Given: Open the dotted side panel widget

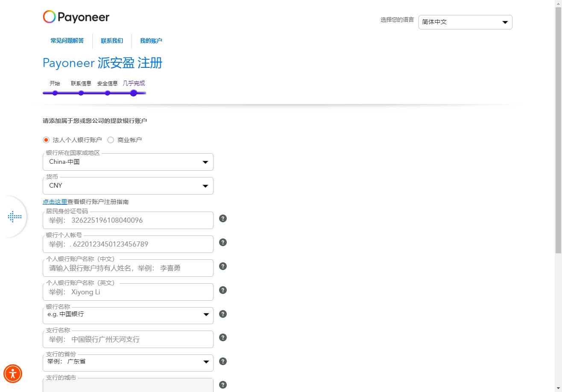Looking at the screenshot, I should (15, 217).
